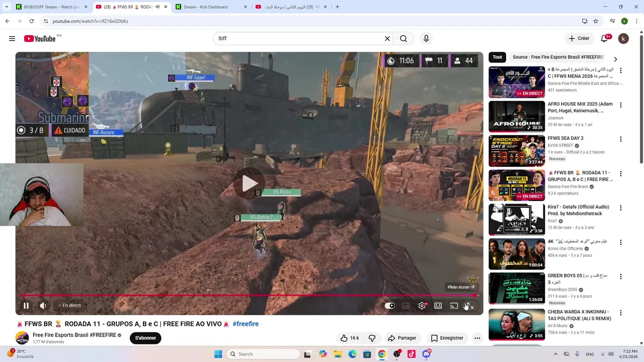Image resolution: width=644 pixels, height=362 pixels.
Task: Go to YouTube home via the logo
Action: click(40, 39)
